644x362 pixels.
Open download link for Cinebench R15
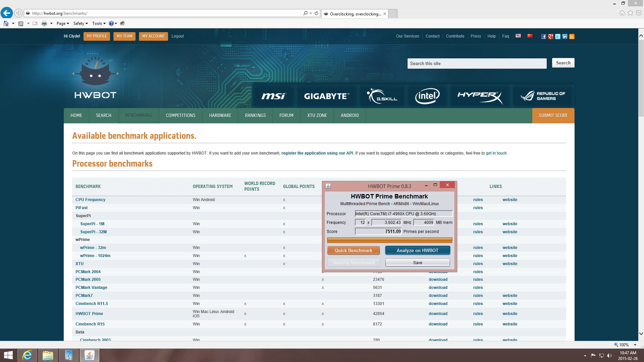click(438, 324)
